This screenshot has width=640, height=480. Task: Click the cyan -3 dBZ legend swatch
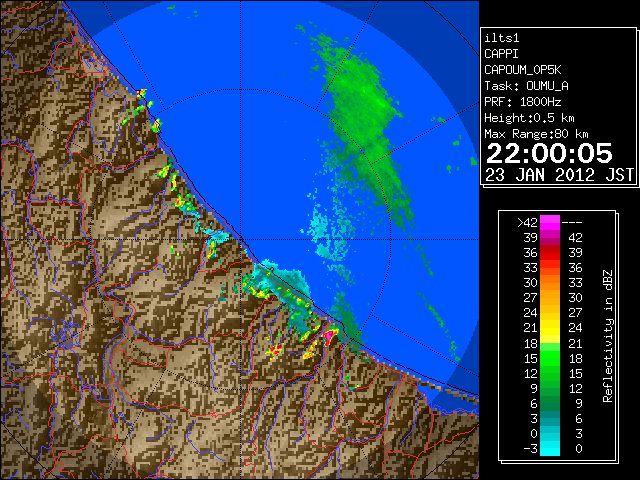(550, 448)
